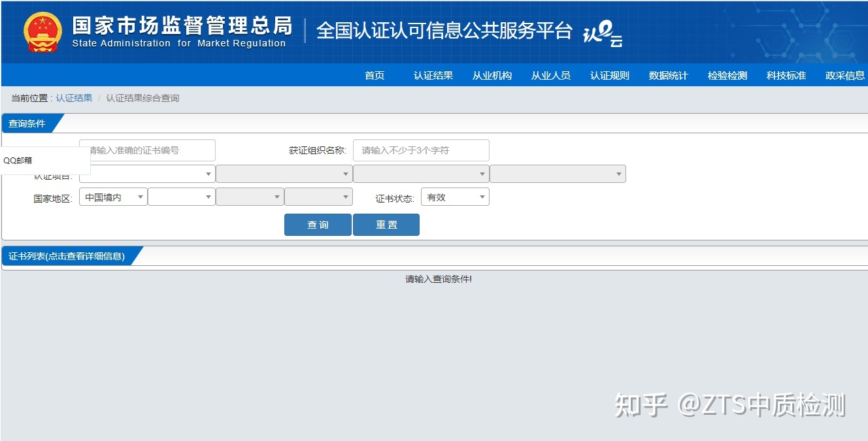This screenshot has height=441, width=868.
Task: Navigate to 检验检测 section
Action: click(x=727, y=76)
